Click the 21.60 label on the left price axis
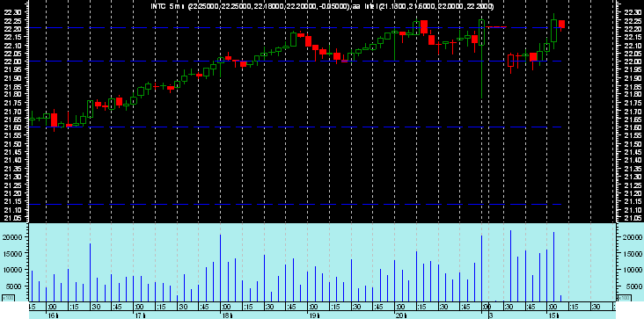Screen dimensions: 644x319 (x=12, y=127)
